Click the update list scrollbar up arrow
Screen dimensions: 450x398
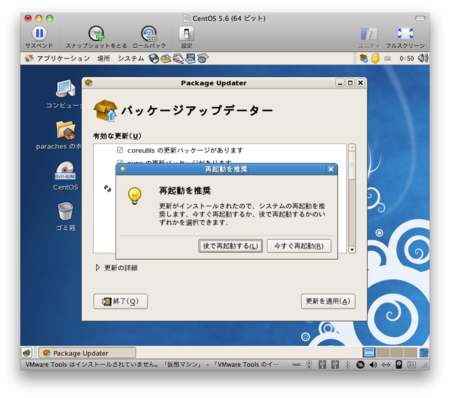pyautogui.click(x=352, y=147)
